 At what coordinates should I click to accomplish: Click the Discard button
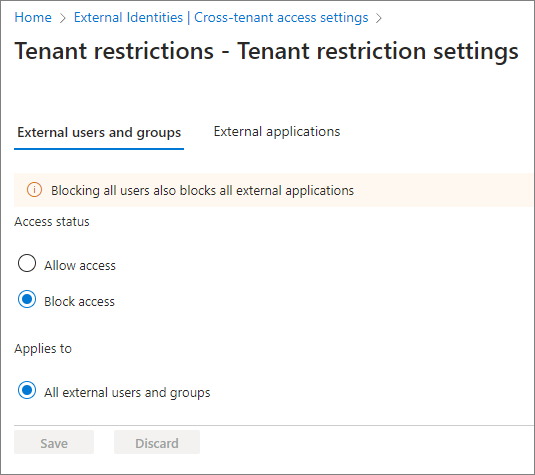click(157, 442)
